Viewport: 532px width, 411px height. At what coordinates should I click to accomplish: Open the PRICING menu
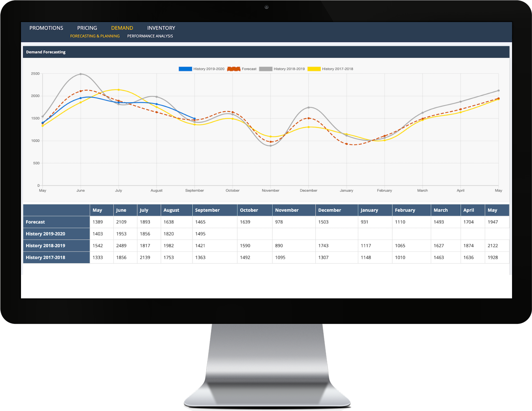pos(87,28)
